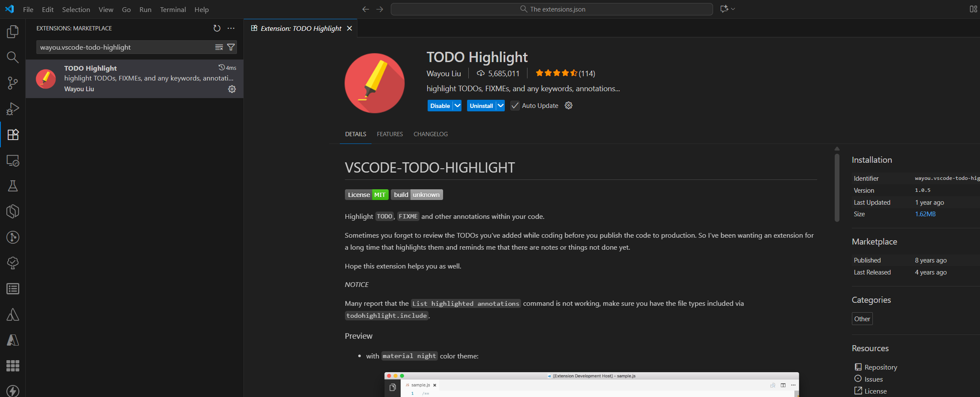Click the VS Code logo icon
The image size is (980, 397).
[9, 9]
